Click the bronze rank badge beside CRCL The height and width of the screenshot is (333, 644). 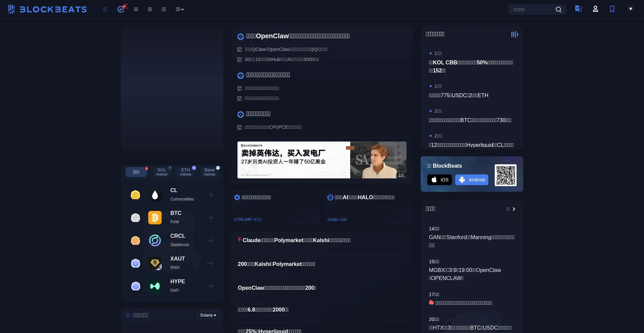click(x=136, y=240)
